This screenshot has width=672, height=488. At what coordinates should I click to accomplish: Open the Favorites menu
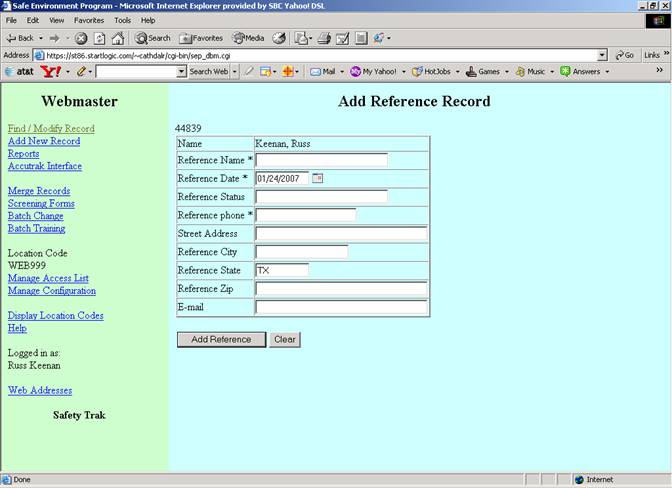[88, 20]
